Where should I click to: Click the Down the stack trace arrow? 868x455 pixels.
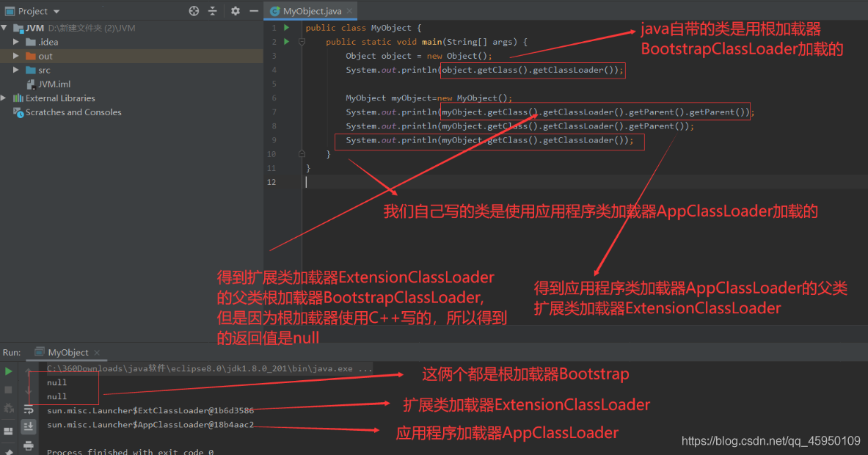[x=29, y=390]
